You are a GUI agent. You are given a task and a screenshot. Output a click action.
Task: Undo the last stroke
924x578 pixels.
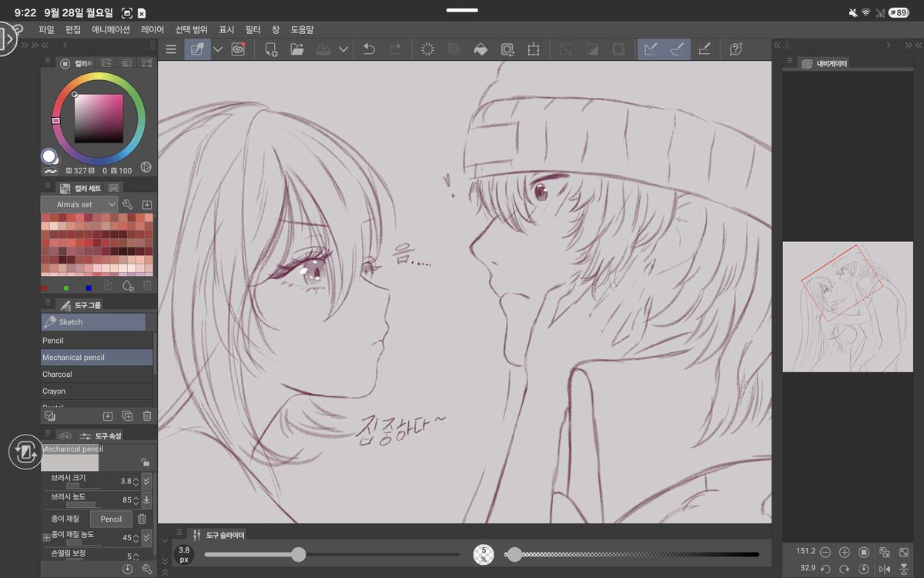click(369, 49)
